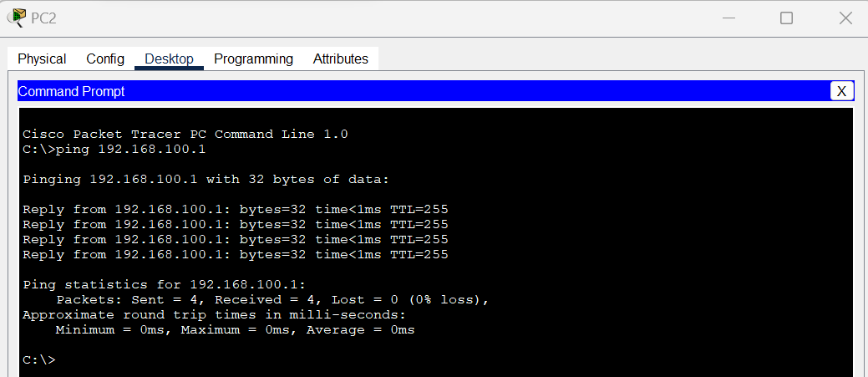Screen dimensions: 868x377
Task: Open the Programming tab
Action: click(x=253, y=59)
